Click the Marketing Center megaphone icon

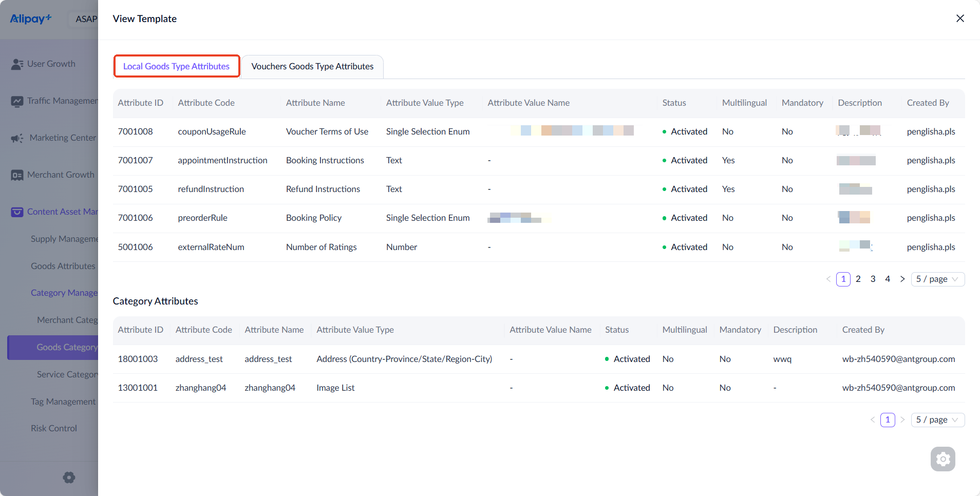(17, 138)
